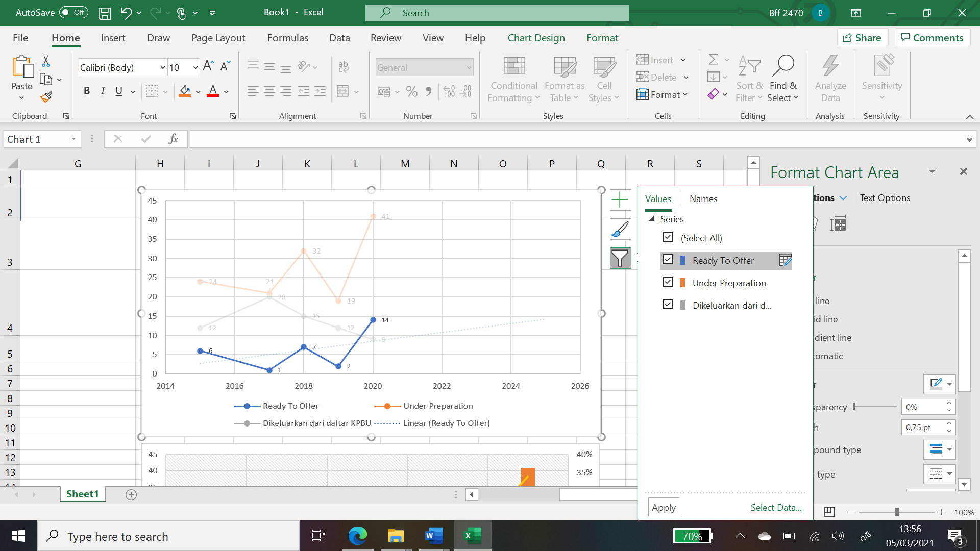Image resolution: width=980 pixels, height=551 pixels.
Task: Click the Select Data... link
Action: coord(776,508)
